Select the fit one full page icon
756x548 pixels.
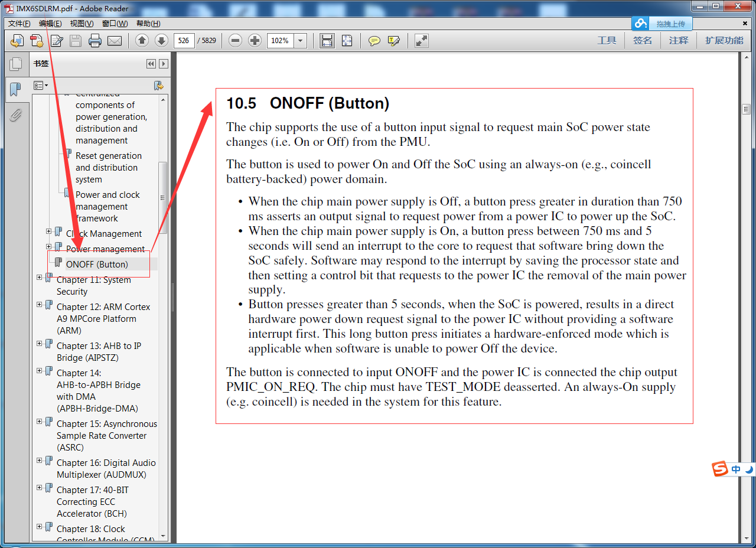click(347, 41)
